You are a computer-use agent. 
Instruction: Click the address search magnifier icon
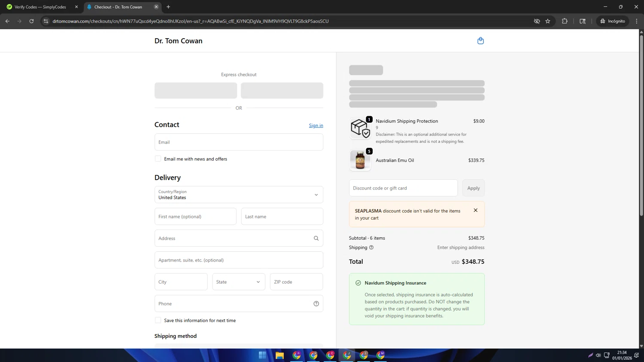(316, 238)
